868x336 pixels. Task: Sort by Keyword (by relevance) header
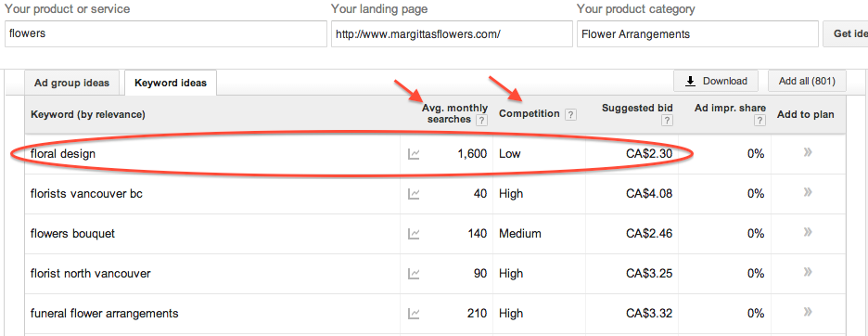pyautogui.click(x=88, y=115)
